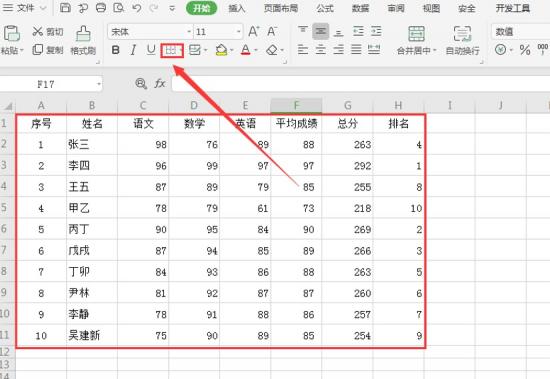The width and height of the screenshot is (550, 379).
Task: Click the Clear eraser icon
Action: click(272, 51)
